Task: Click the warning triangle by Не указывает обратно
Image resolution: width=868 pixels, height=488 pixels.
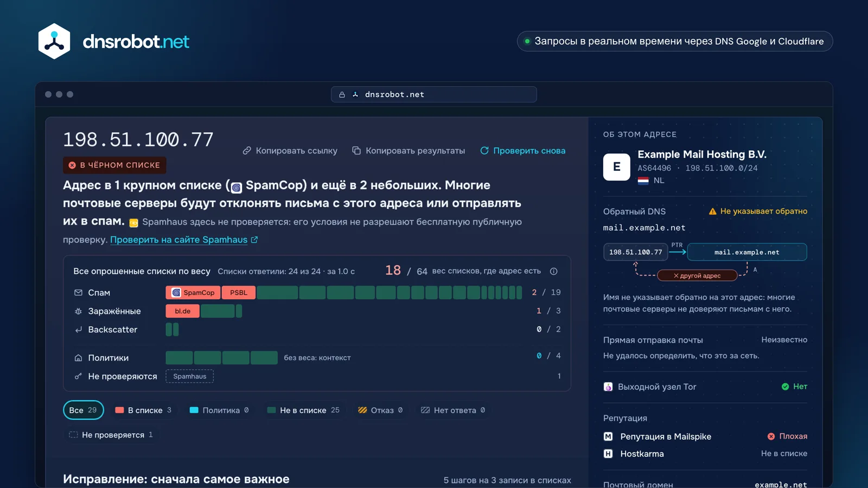Action: coord(713,211)
